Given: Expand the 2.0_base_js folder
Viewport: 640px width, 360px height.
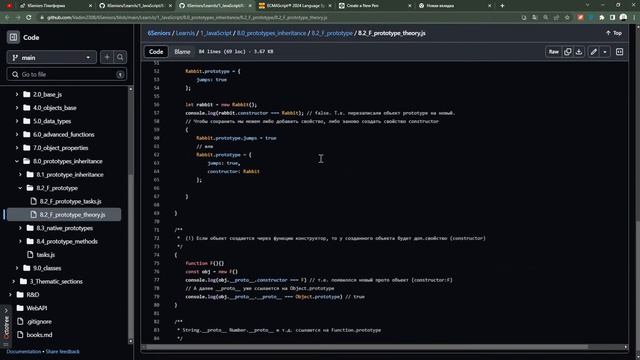Looking at the screenshot, I should click(17, 94).
